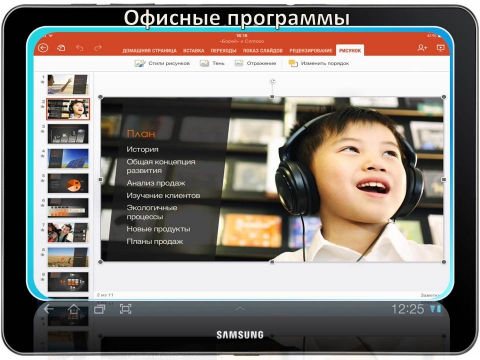Open the Переходы tab
480x360 pixels.
[223, 51]
